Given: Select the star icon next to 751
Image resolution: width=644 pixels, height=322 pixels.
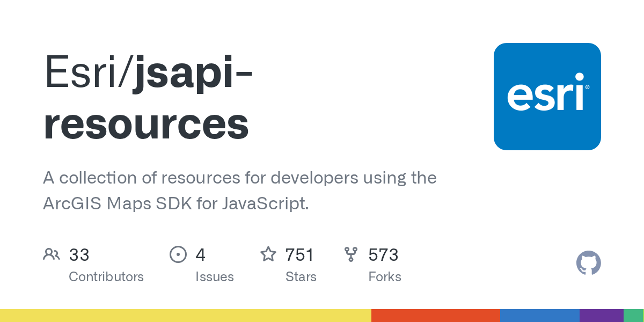Looking at the screenshot, I should point(268,254).
